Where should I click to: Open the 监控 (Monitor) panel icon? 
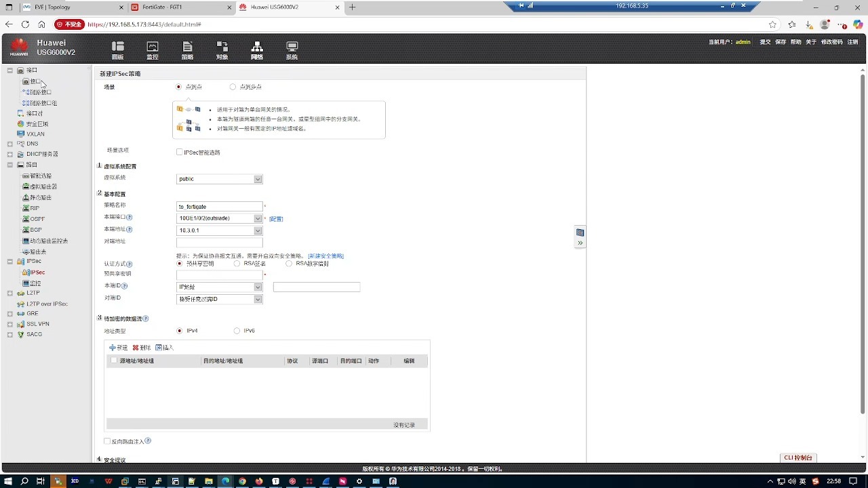pos(152,49)
